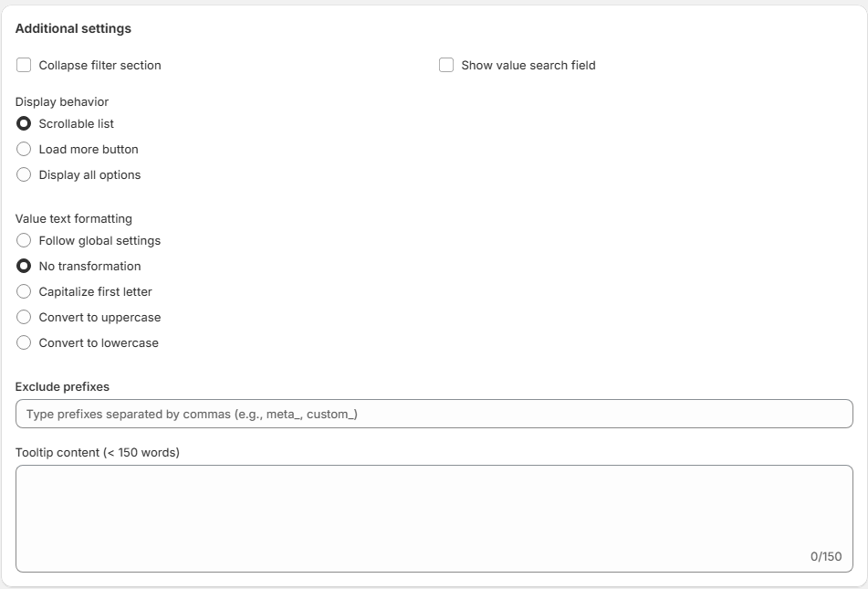Click into the Tooltip content text area

click(434, 511)
